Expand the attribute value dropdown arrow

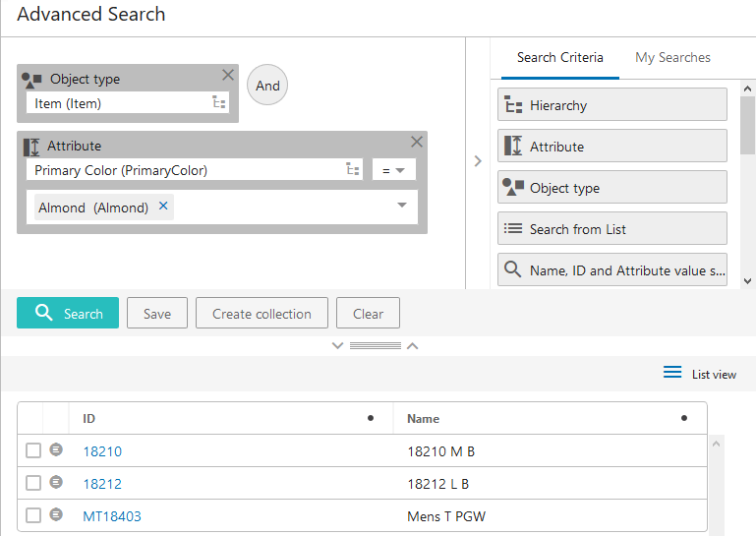402,206
